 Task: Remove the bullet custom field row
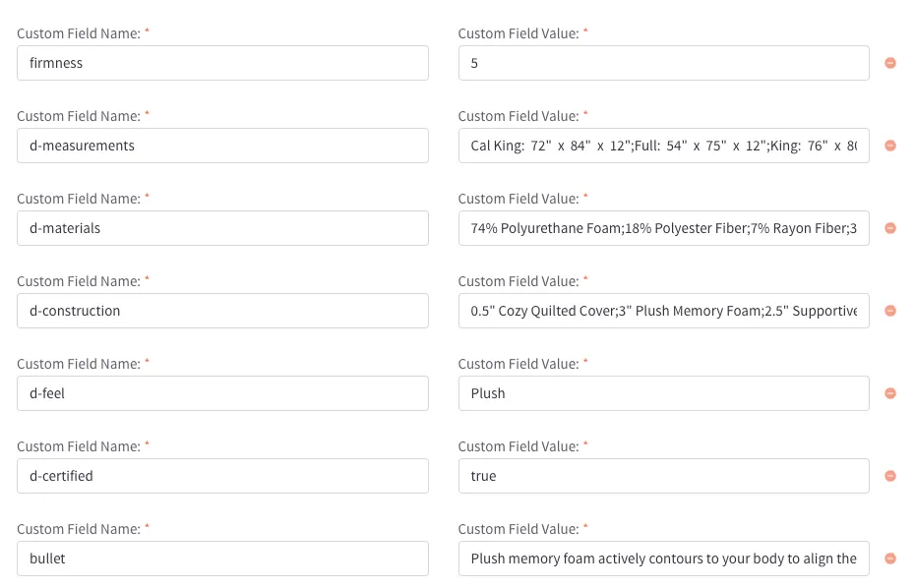click(890, 558)
